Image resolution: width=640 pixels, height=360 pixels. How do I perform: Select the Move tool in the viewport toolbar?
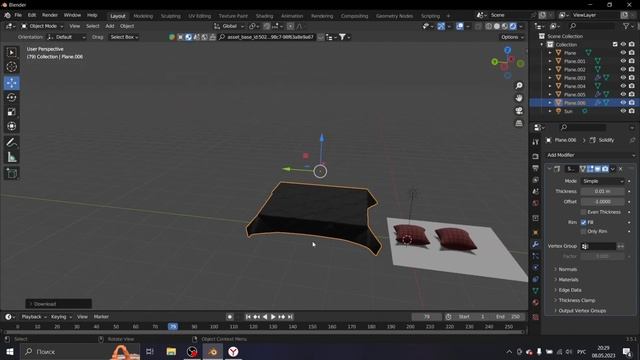tap(11, 83)
